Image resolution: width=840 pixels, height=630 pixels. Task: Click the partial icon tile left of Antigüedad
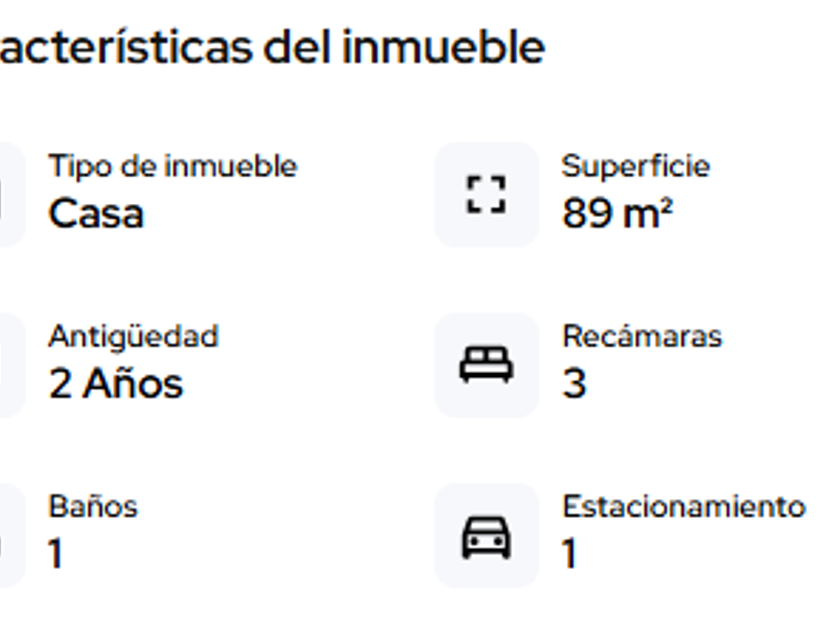pyautogui.click(x=10, y=365)
